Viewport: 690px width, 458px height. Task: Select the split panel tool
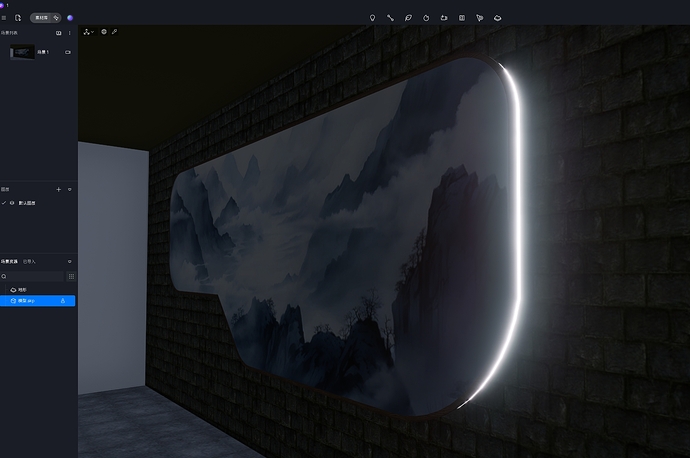462,18
